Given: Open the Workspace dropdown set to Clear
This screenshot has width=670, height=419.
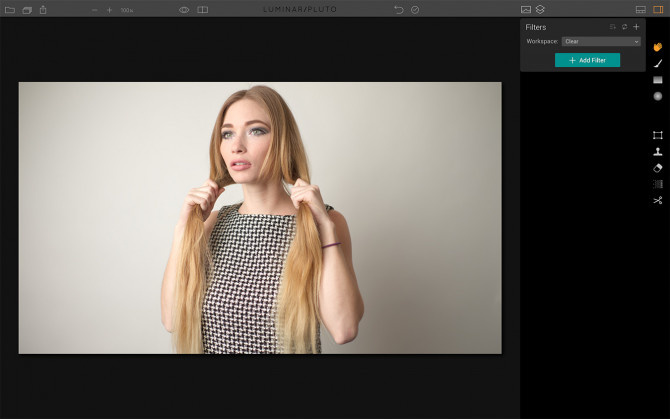Looking at the screenshot, I should [601, 41].
